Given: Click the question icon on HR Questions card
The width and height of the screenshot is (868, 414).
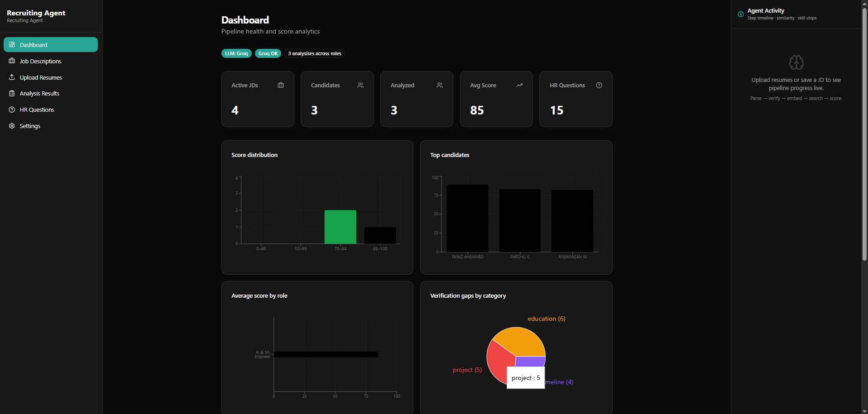Looking at the screenshot, I should (x=599, y=85).
